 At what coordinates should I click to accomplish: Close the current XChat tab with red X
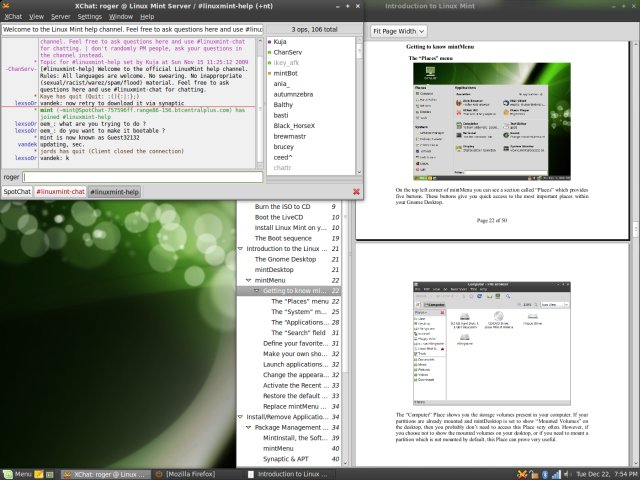click(356, 191)
